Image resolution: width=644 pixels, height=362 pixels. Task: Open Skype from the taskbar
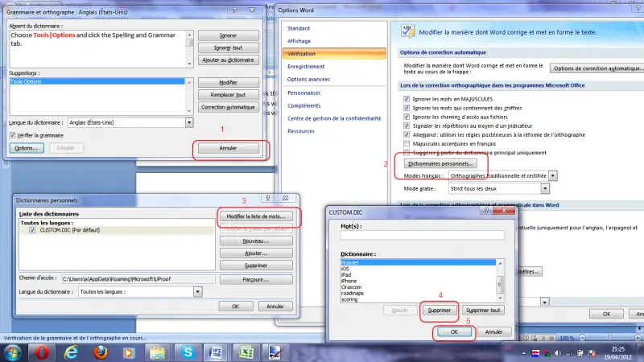pos(188,352)
